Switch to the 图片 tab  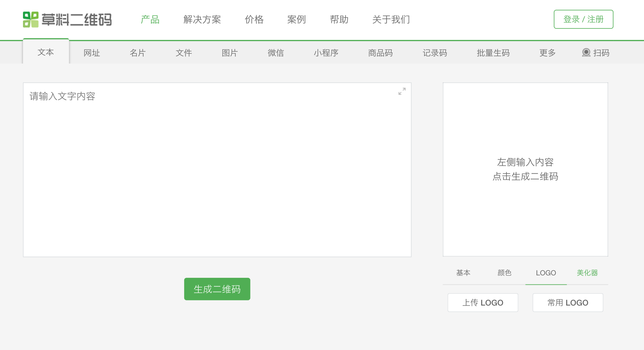230,53
